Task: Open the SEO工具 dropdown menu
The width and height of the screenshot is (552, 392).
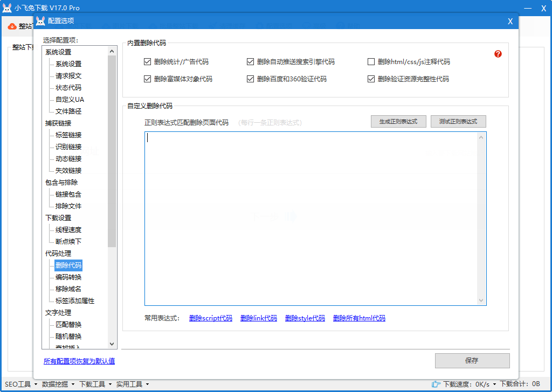Action: [20, 384]
